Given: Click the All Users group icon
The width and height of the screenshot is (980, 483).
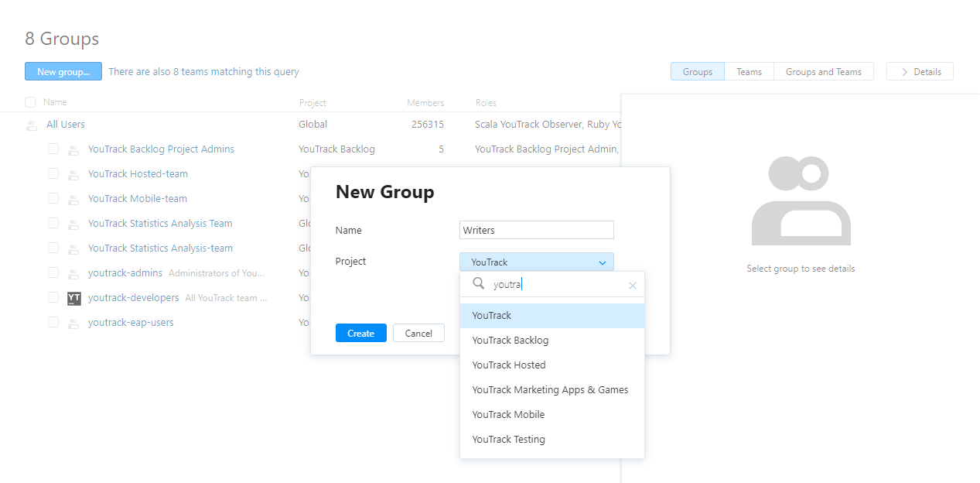Looking at the screenshot, I should click(x=32, y=125).
